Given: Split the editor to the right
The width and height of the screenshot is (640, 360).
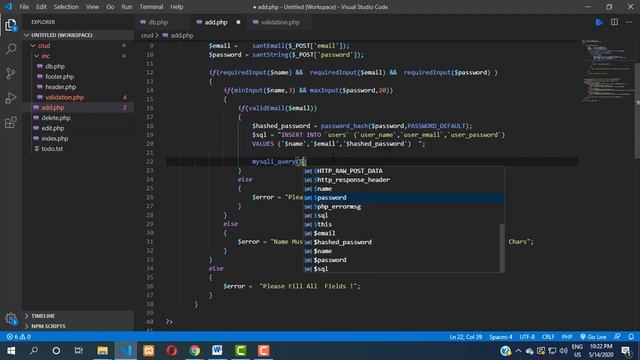Looking at the screenshot, I should click(614, 22).
